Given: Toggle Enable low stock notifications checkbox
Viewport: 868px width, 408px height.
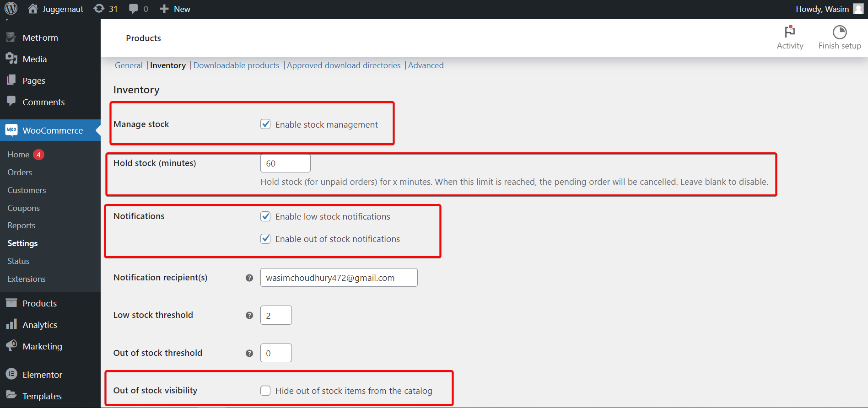Looking at the screenshot, I should coord(265,216).
